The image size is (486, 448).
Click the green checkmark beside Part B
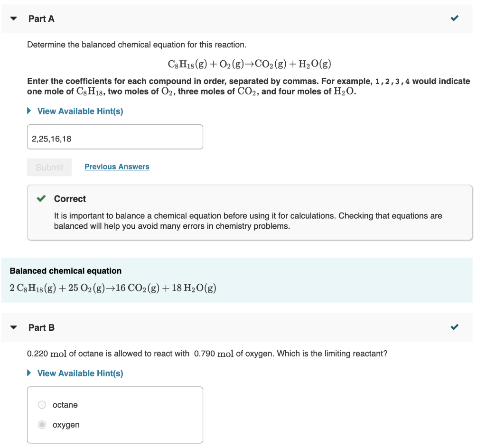(x=454, y=327)
